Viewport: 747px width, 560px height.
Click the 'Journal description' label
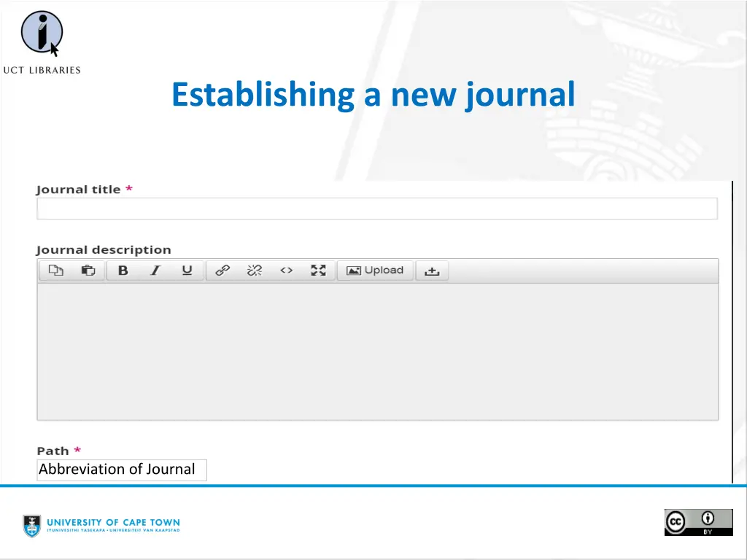[x=104, y=250]
